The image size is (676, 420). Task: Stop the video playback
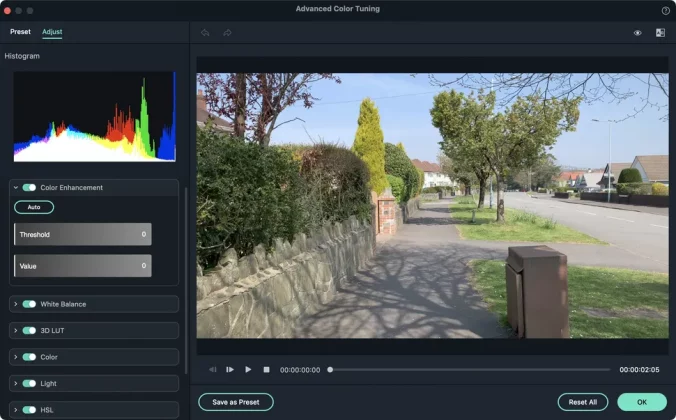coord(266,370)
